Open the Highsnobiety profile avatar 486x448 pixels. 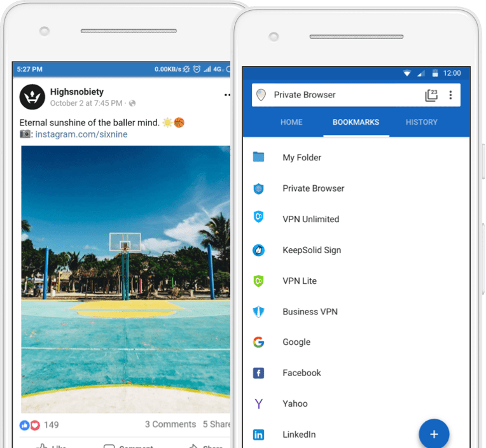32,97
